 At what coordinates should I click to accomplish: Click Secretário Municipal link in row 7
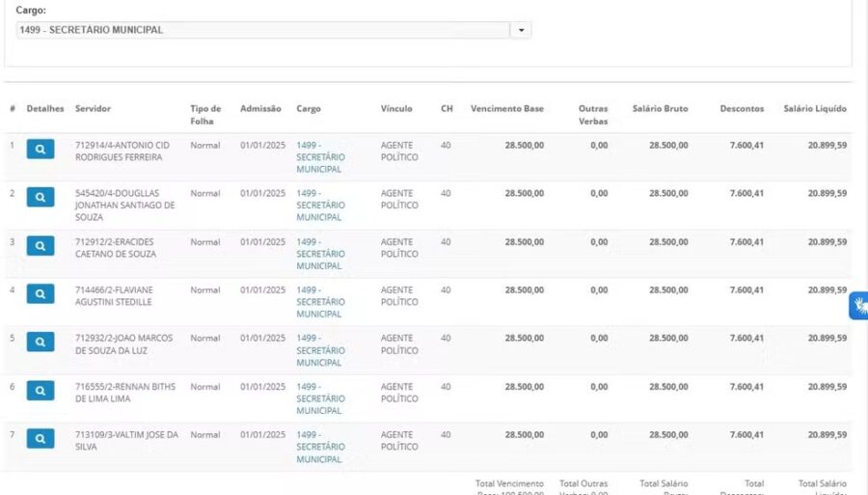tap(319, 447)
